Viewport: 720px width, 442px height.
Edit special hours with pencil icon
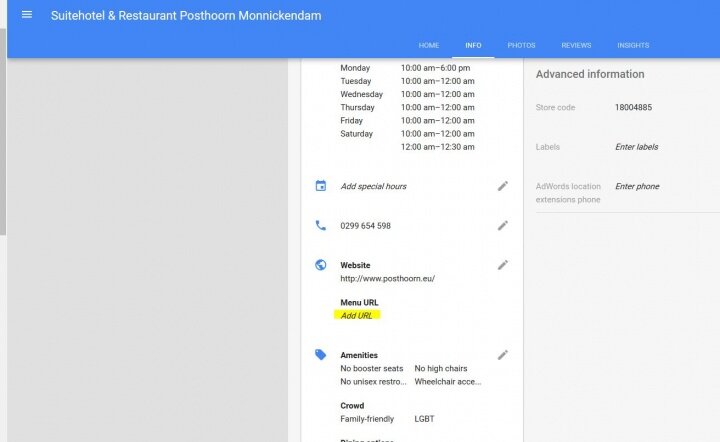tap(503, 186)
